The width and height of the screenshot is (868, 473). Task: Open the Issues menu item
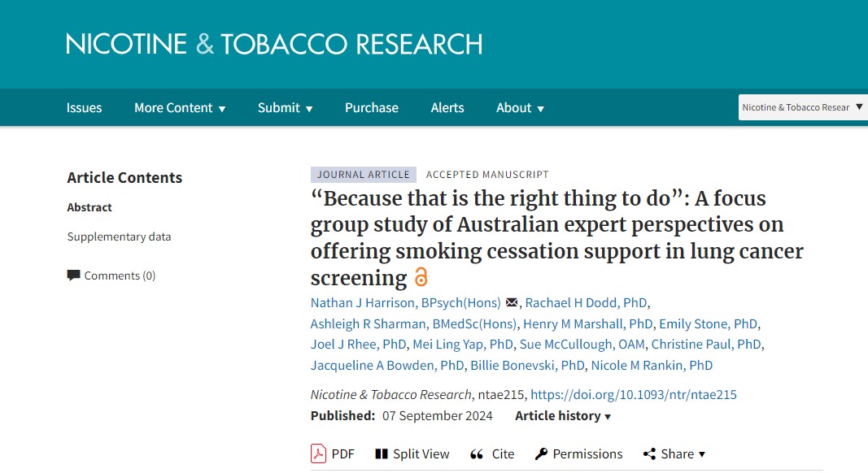(84, 108)
